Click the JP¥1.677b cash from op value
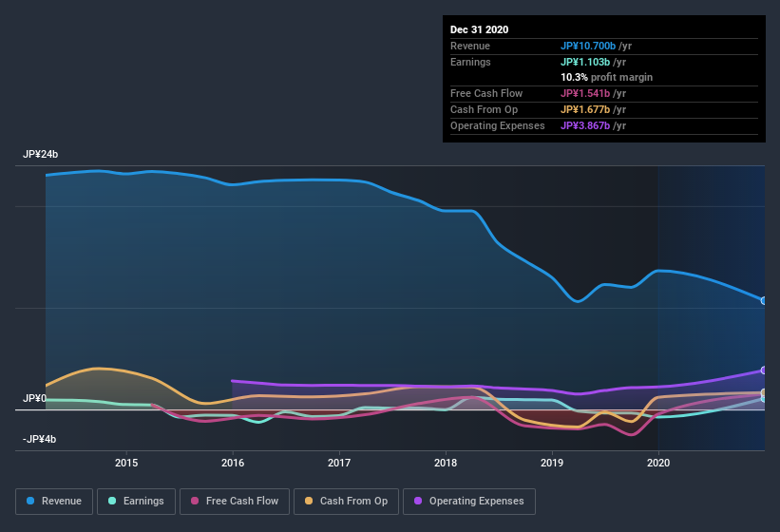 pyautogui.click(x=585, y=109)
